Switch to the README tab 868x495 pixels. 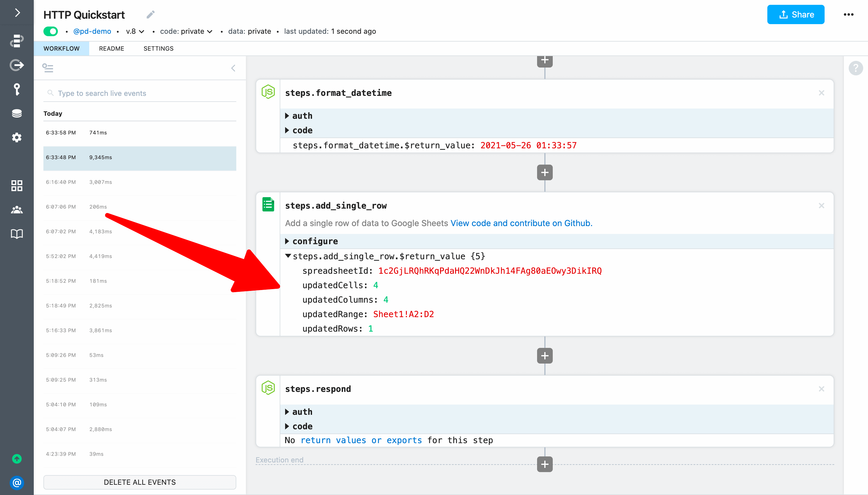[x=112, y=49]
